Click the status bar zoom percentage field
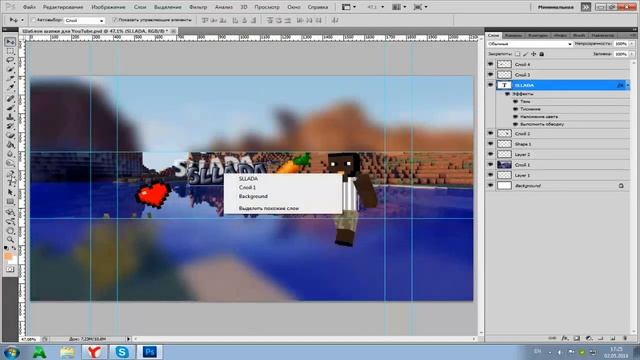This screenshot has width=640, height=360. tap(30, 339)
